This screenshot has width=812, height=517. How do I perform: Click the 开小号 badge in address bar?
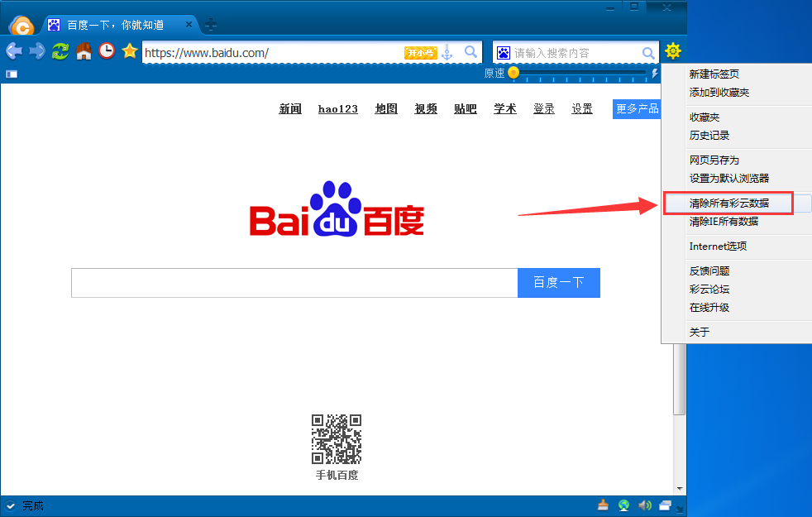(x=421, y=53)
